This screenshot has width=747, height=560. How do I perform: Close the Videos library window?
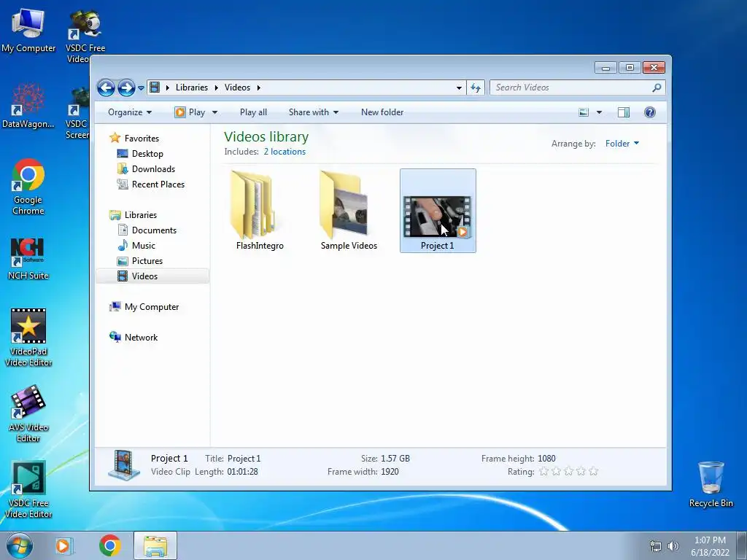tap(654, 68)
